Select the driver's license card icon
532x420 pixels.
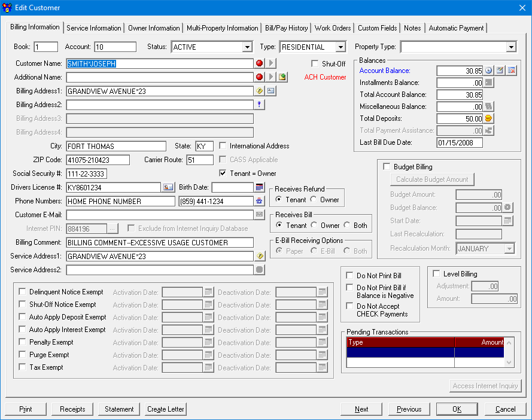click(168, 187)
